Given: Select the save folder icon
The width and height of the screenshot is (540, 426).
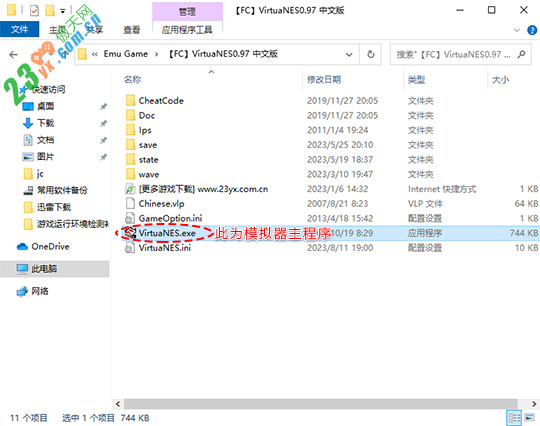Looking at the screenshot, I should pos(131,145).
